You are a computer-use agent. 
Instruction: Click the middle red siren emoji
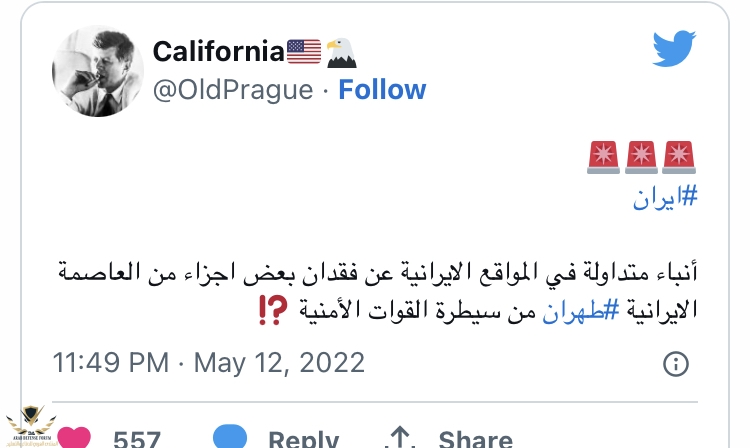641,157
